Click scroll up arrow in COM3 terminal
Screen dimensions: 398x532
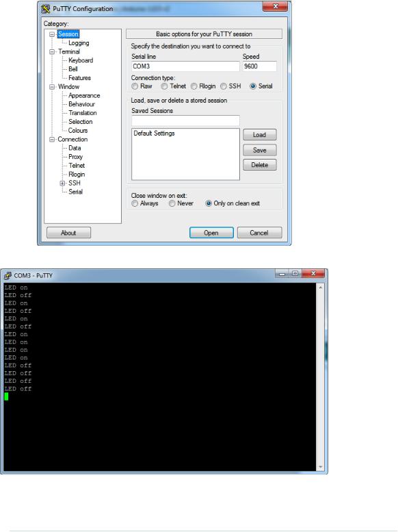[x=320, y=288]
